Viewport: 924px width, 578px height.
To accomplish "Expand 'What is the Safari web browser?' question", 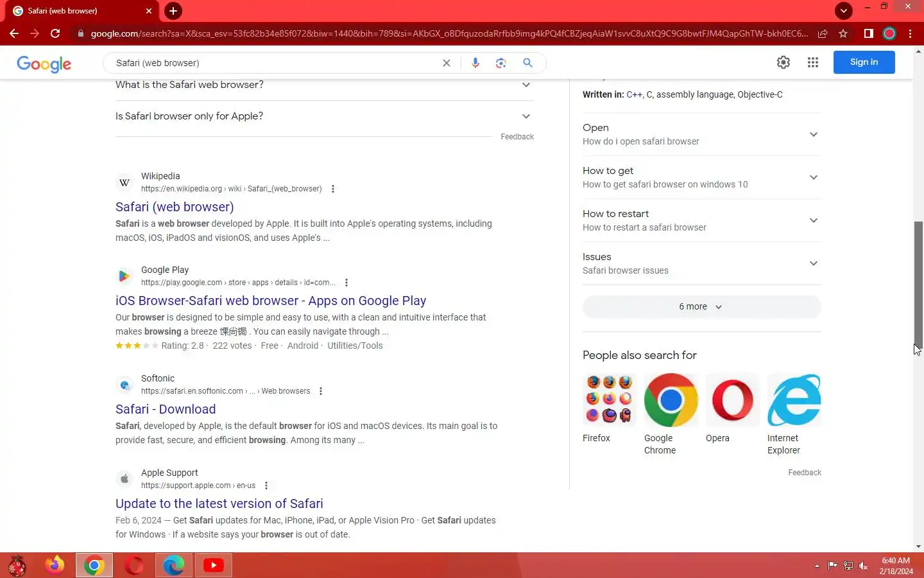I will coord(325,85).
